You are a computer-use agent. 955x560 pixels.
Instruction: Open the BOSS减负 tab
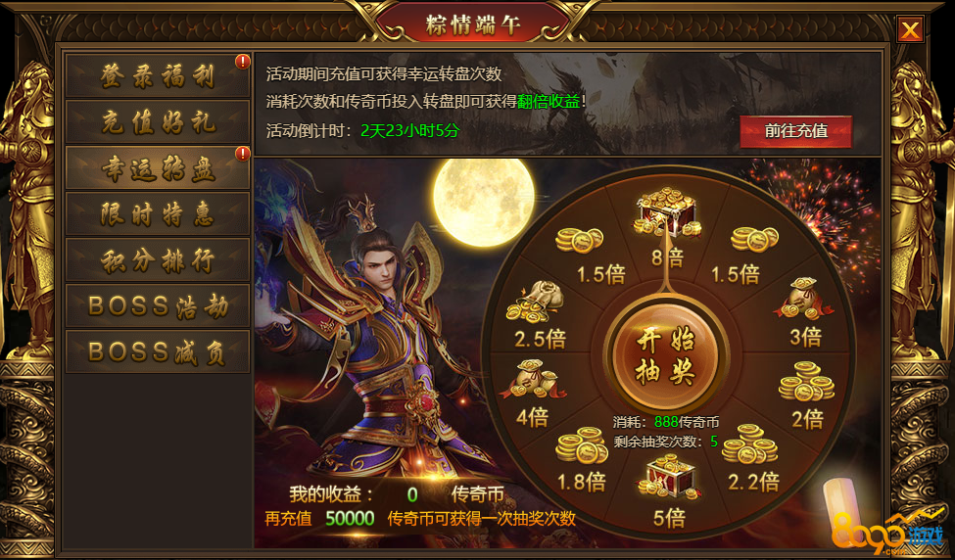pos(158,351)
